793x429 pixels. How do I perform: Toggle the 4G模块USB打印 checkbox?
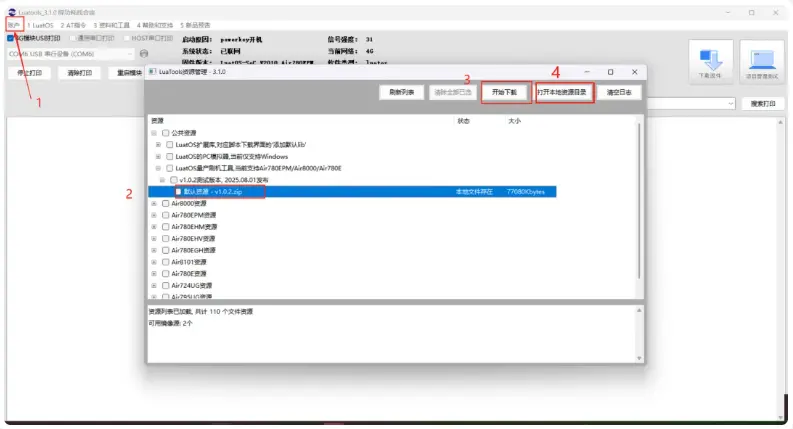coord(11,38)
